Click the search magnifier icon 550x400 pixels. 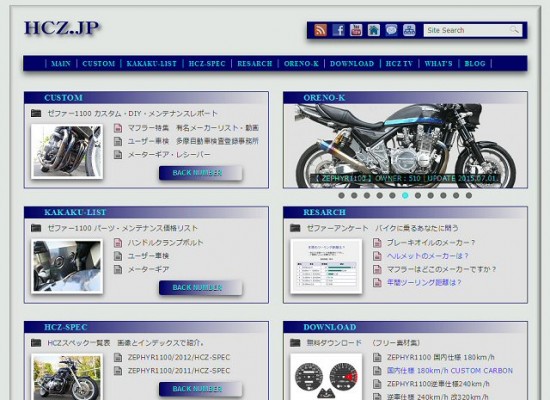(514, 30)
